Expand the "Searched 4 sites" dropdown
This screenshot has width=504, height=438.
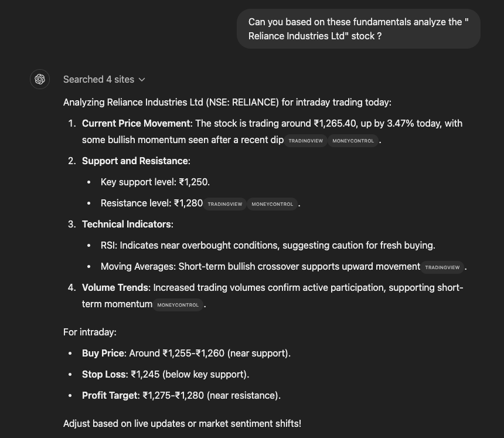[x=99, y=79]
